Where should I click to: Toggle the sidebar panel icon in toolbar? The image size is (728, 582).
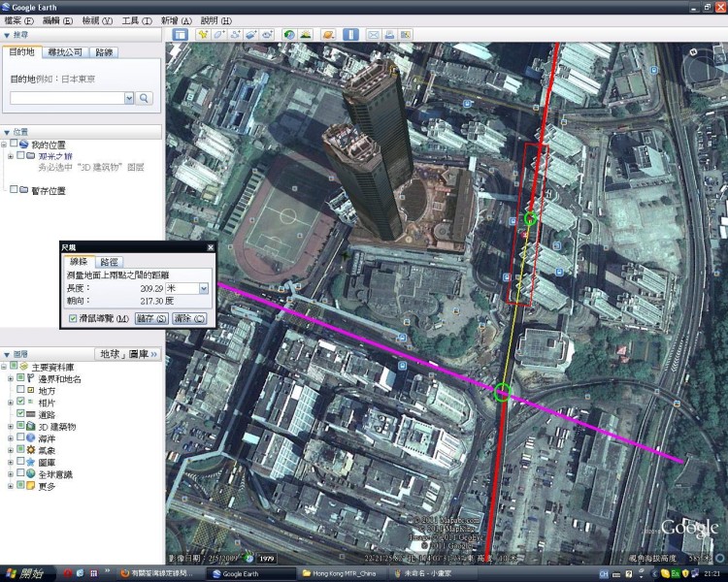[180, 35]
